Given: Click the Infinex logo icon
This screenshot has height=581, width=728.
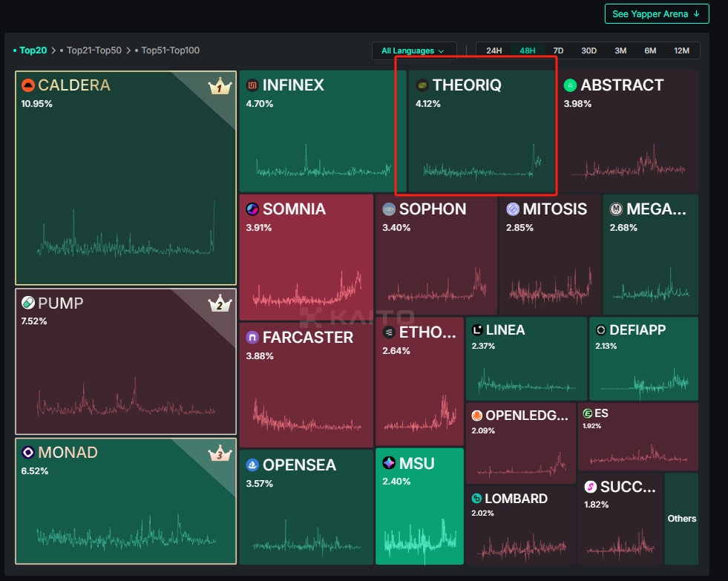Looking at the screenshot, I should point(252,85).
